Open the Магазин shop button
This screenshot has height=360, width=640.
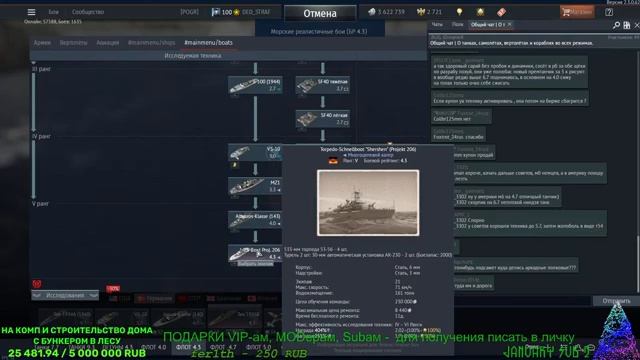point(577,12)
